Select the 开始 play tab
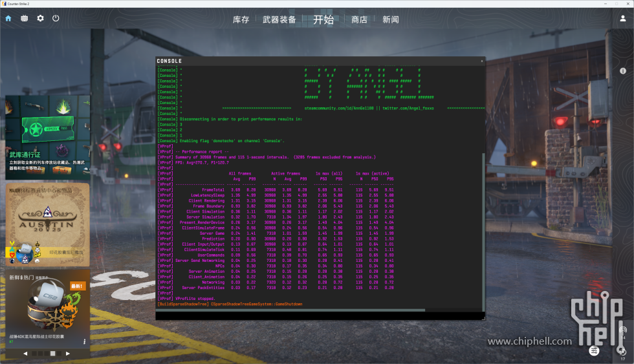Viewport: 634px width, 364px height. (323, 19)
